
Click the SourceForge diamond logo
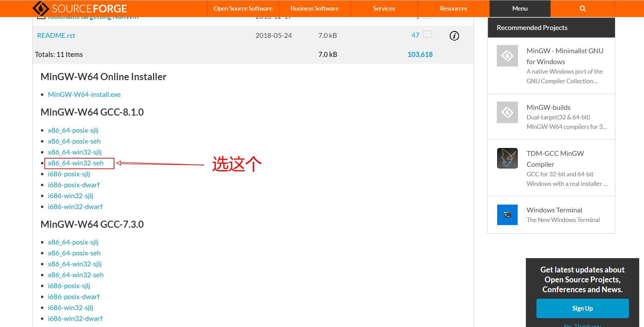tap(41, 9)
